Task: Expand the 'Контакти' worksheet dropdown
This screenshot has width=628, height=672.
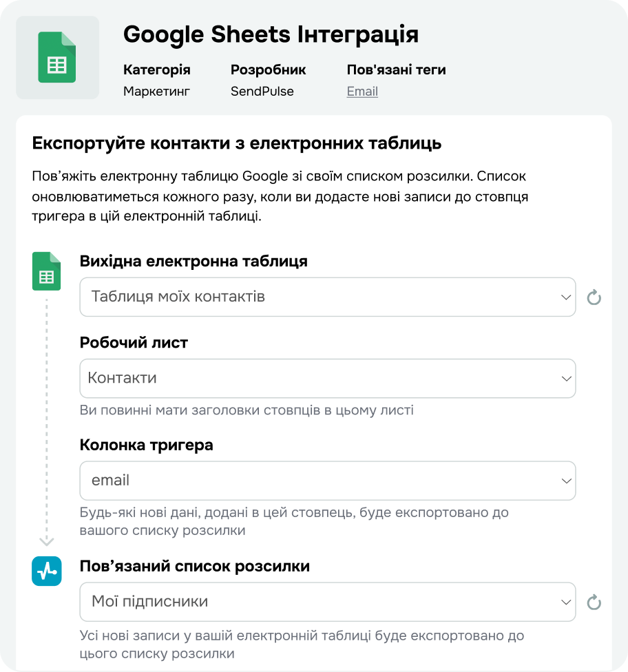Action: click(327, 378)
